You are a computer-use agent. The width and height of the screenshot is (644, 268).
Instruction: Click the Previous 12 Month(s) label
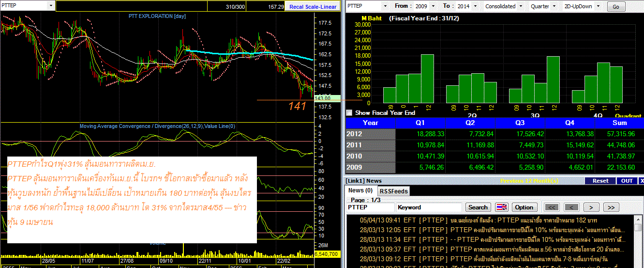pos(529,181)
